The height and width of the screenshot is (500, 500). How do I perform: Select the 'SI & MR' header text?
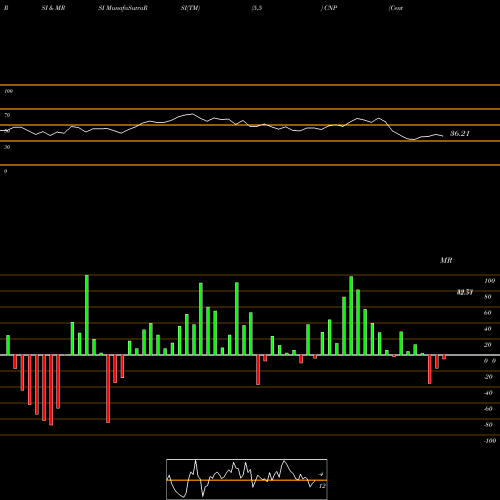click(x=53, y=8)
